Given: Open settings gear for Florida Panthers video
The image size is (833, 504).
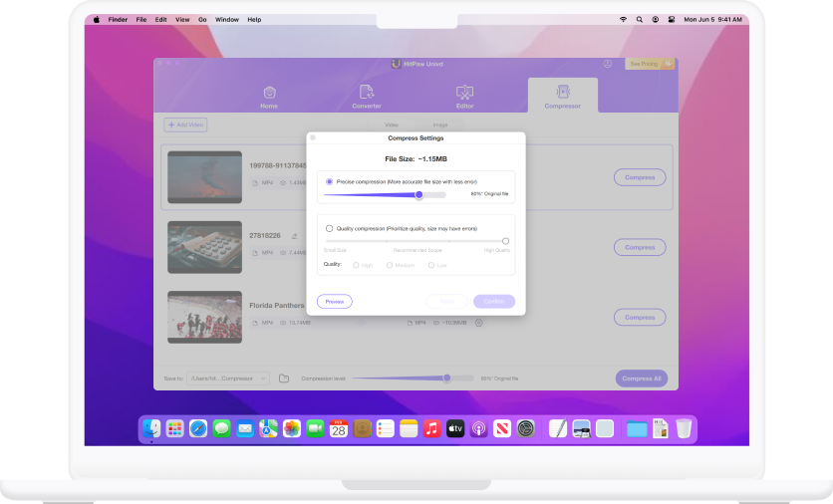Looking at the screenshot, I should click(478, 323).
